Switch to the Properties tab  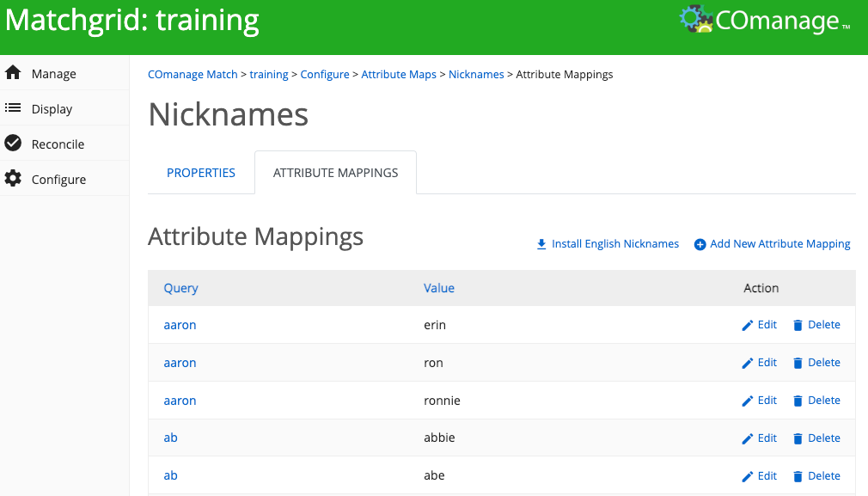200,172
